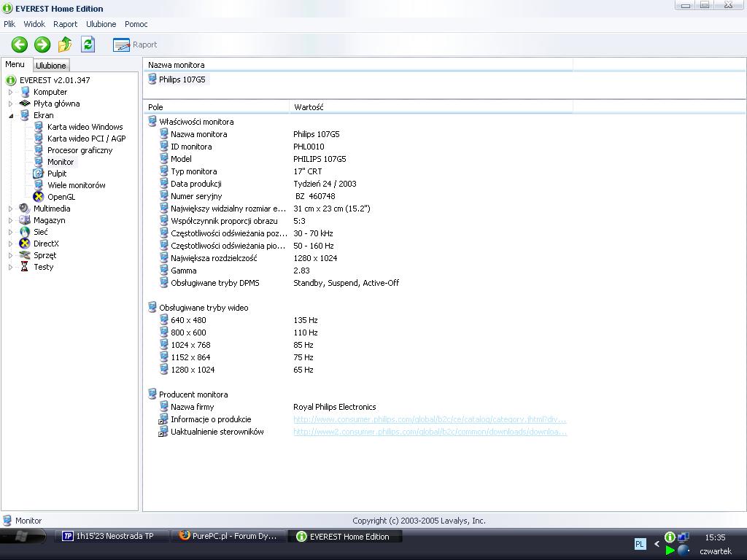
Task: Click the Płyta główna motherboard icon
Action: coord(25,104)
